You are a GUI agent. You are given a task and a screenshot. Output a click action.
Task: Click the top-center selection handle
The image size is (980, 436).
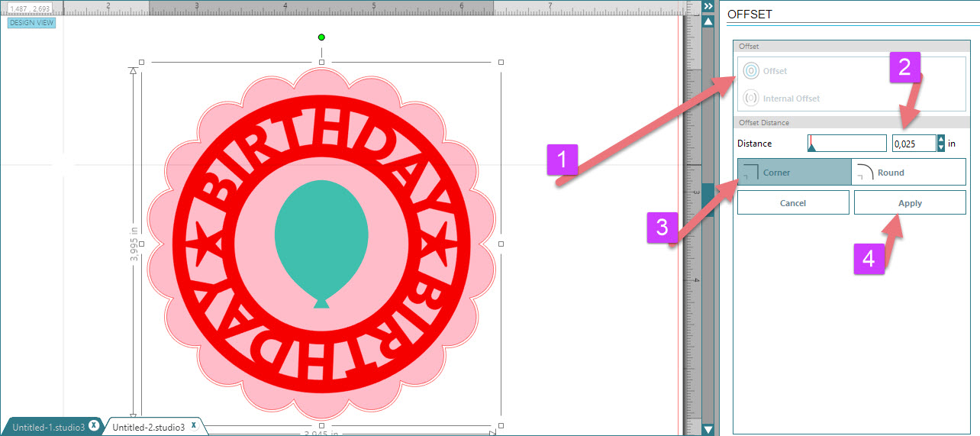pyautogui.click(x=321, y=62)
